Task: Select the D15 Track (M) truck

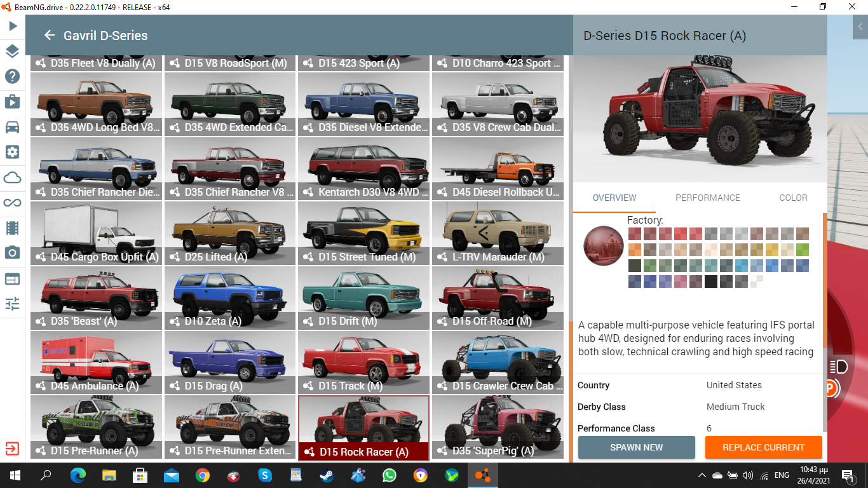Action: [x=364, y=362]
